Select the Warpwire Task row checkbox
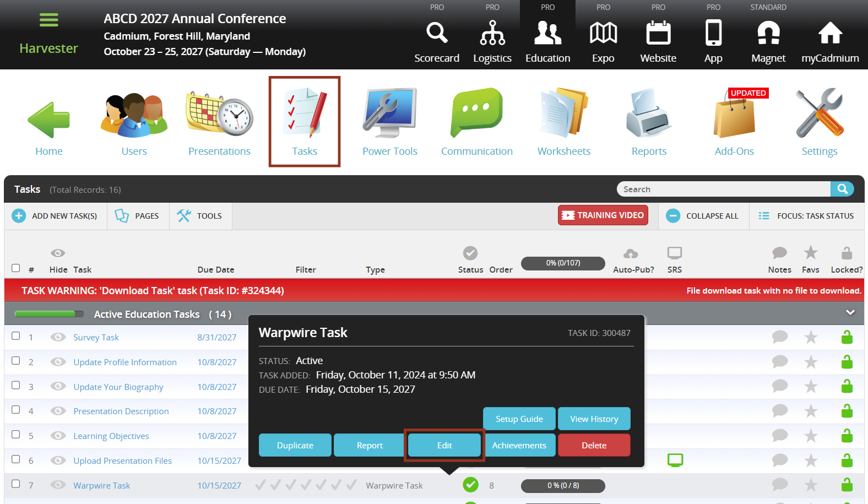The height and width of the screenshot is (504, 868). [x=16, y=484]
